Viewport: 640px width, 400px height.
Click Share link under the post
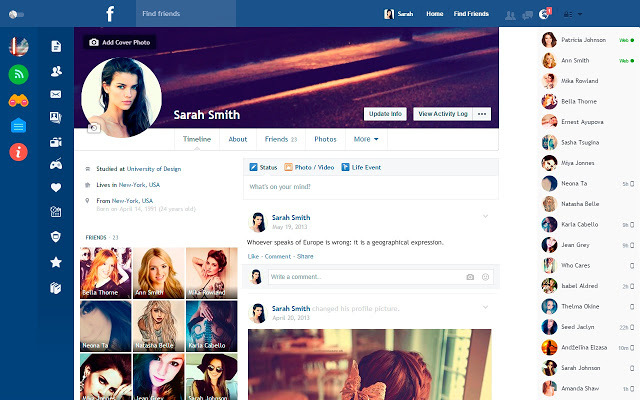pos(305,256)
